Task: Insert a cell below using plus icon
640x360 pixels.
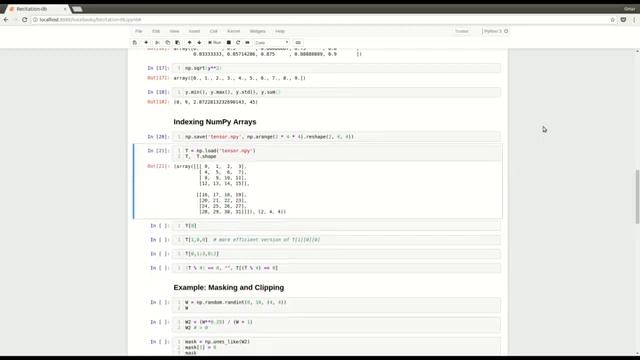Action: [x=146, y=42]
